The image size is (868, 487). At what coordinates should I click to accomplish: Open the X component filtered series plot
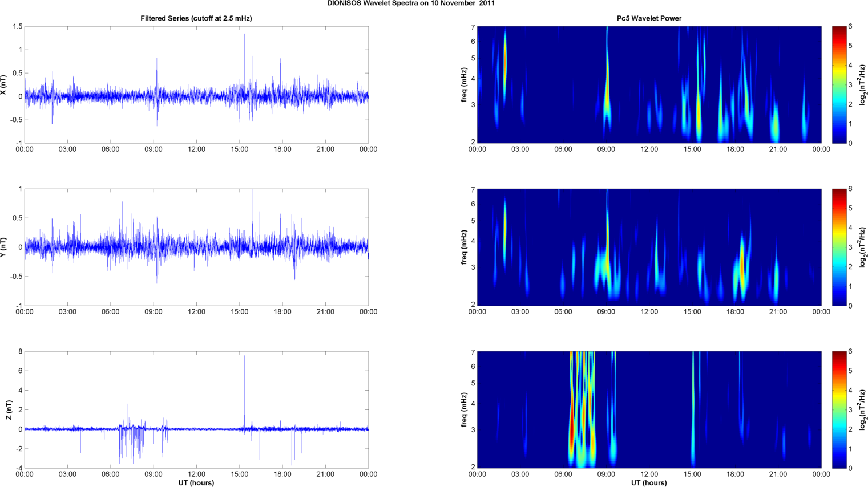pyautogui.click(x=196, y=85)
